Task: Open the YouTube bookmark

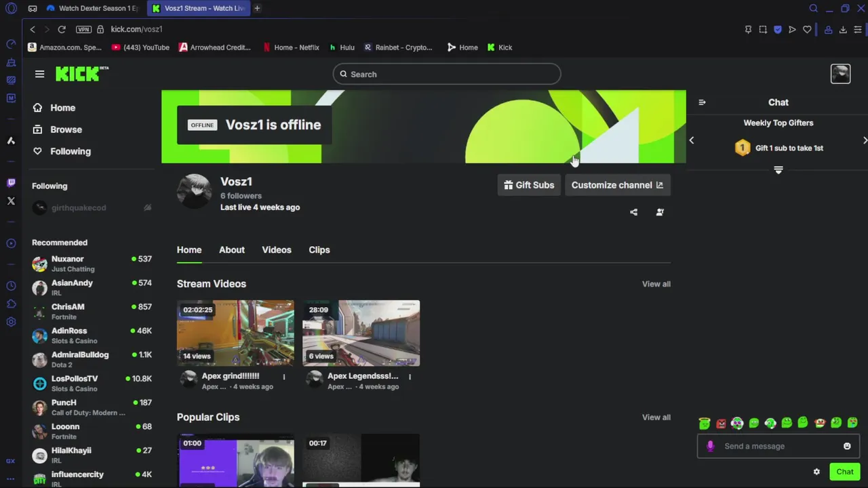Action: (x=140, y=47)
